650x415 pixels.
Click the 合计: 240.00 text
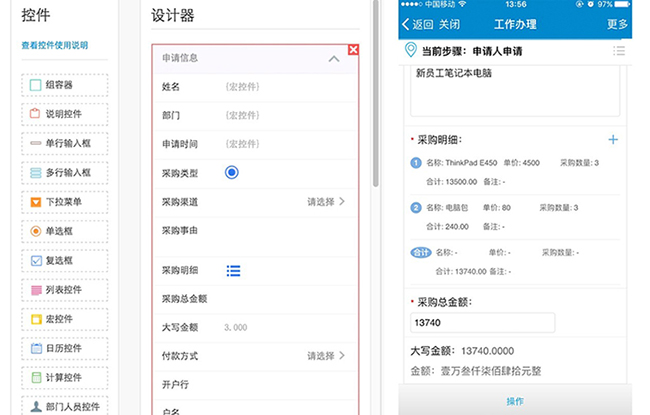447,226
